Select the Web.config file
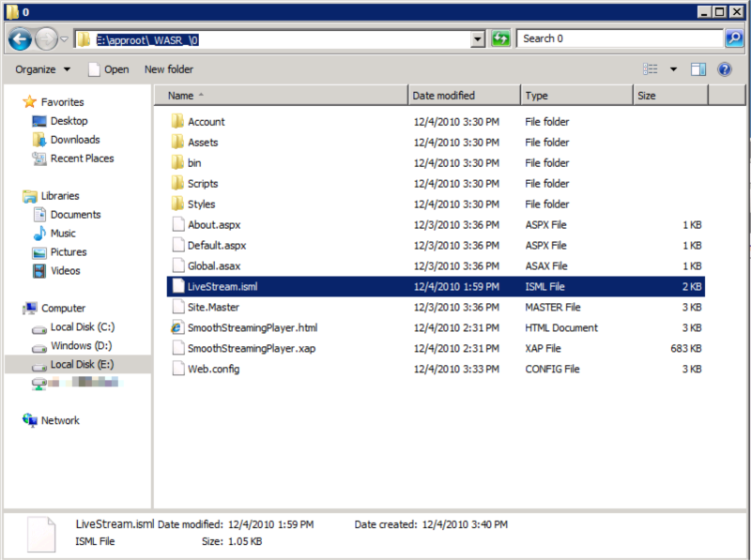751x560 pixels. tap(213, 370)
